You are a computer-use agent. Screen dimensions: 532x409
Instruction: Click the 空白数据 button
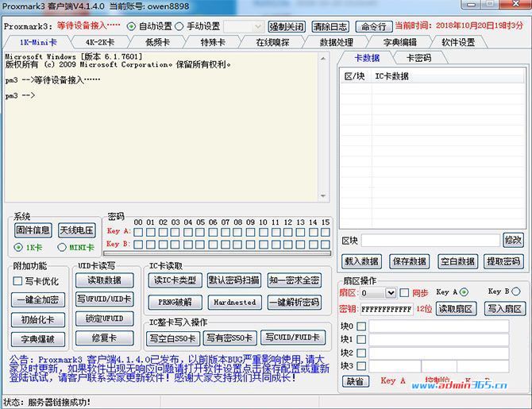457,261
